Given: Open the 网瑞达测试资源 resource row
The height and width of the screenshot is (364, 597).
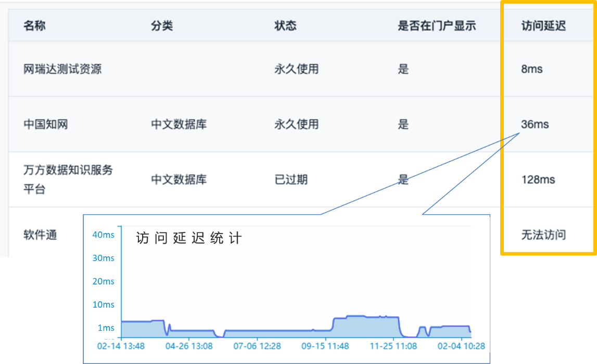Looking at the screenshot, I should [62, 69].
